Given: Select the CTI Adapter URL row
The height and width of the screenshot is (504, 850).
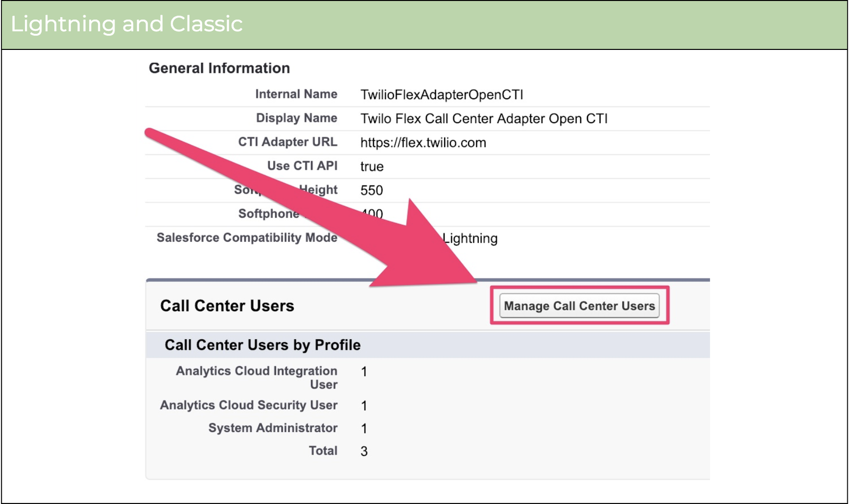Looking at the screenshot, I should [287, 142].
